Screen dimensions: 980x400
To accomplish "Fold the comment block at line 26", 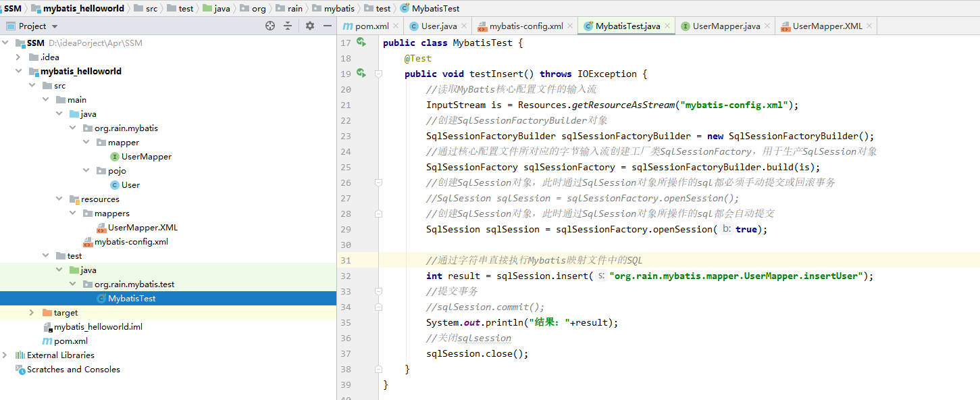I will [x=379, y=182].
